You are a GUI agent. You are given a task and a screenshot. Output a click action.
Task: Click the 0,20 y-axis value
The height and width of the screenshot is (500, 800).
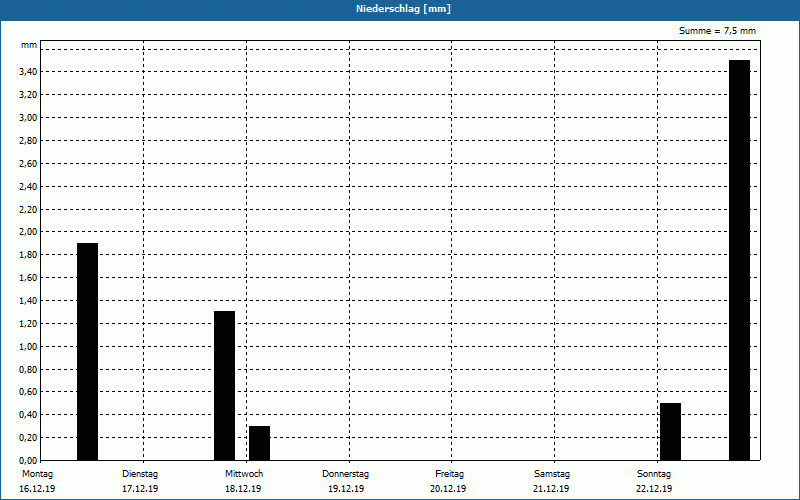[x=28, y=438]
